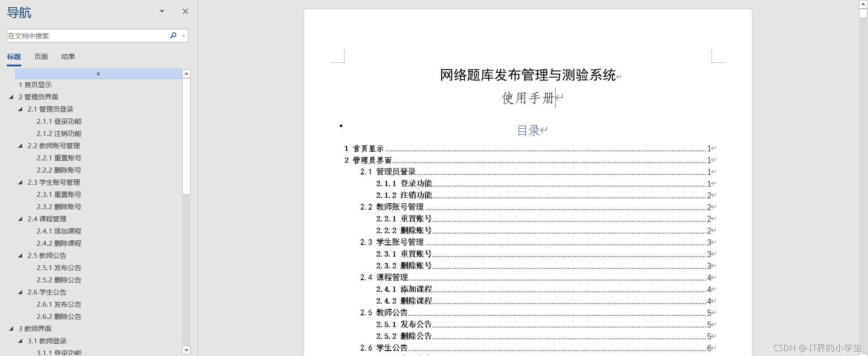Screen dimensions: 868x356
Task: Follow TOC entry 2.3.1 重置账号
Action: 544,254
